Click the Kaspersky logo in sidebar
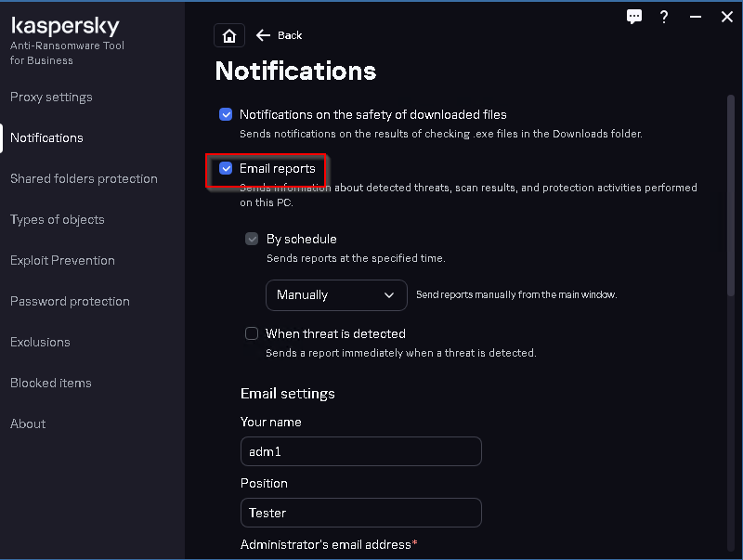Image resolution: width=743 pixels, height=560 pixels. click(65, 27)
